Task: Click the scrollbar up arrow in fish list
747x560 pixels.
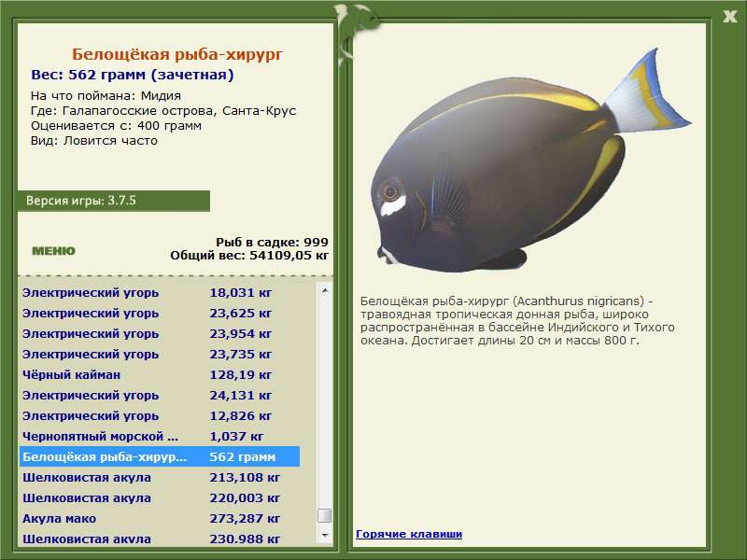Action: [x=325, y=290]
